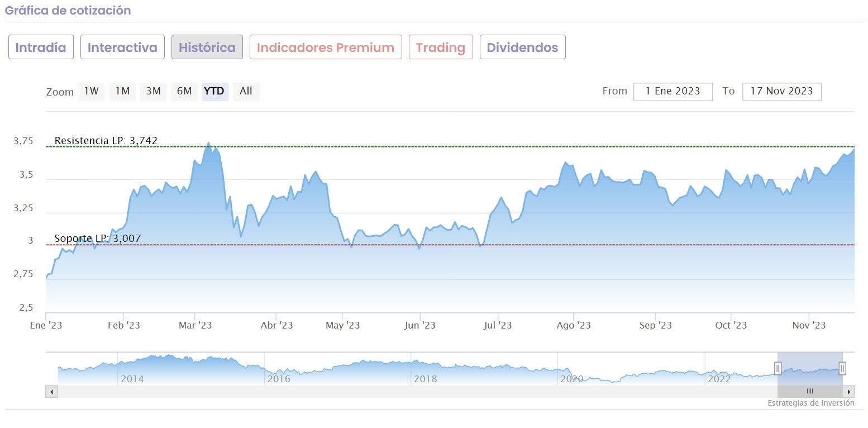
Task: Show All historical data range
Action: pos(246,91)
